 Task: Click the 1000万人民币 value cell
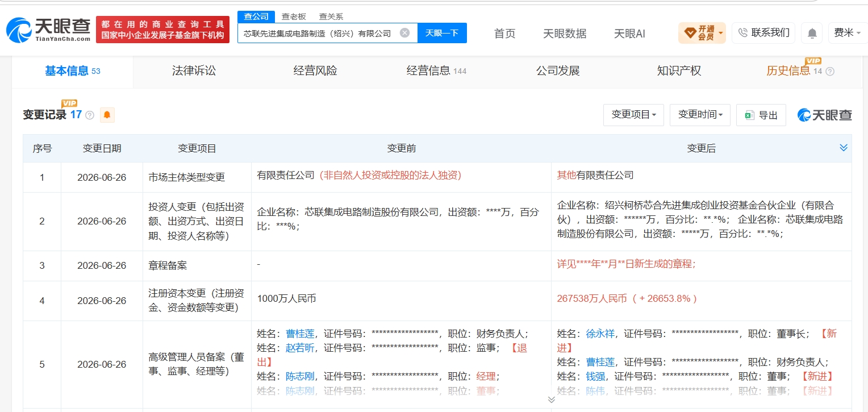[x=401, y=301]
